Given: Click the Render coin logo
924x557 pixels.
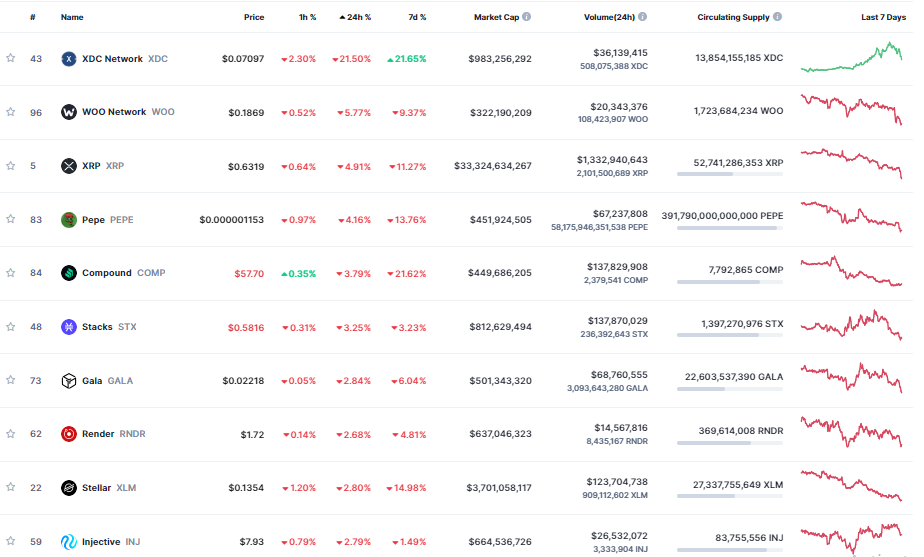Looking at the screenshot, I should click(x=69, y=434).
